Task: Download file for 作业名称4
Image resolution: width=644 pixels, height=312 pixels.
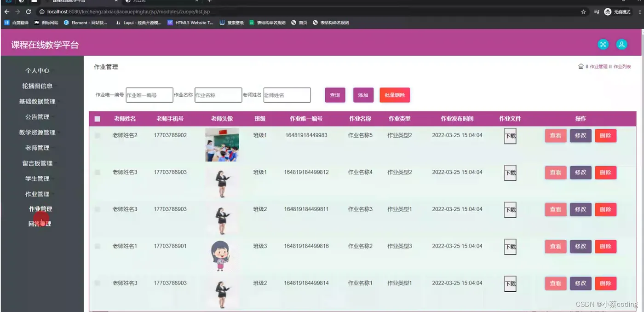Action: [510, 173]
